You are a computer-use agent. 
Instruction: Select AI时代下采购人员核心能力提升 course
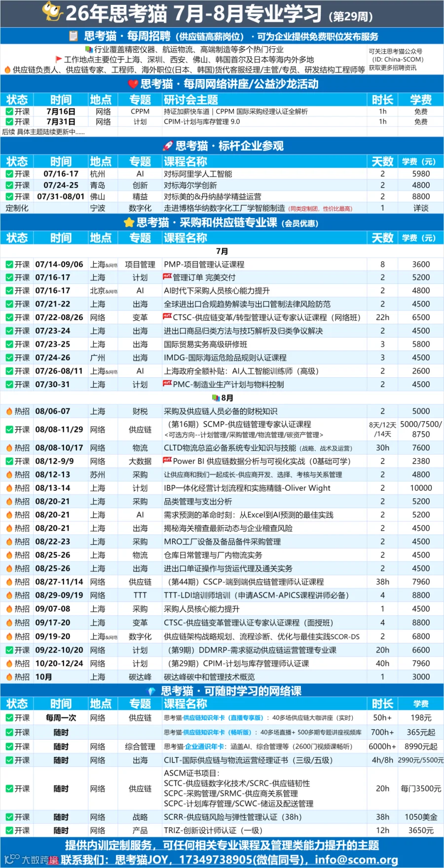coord(217,290)
